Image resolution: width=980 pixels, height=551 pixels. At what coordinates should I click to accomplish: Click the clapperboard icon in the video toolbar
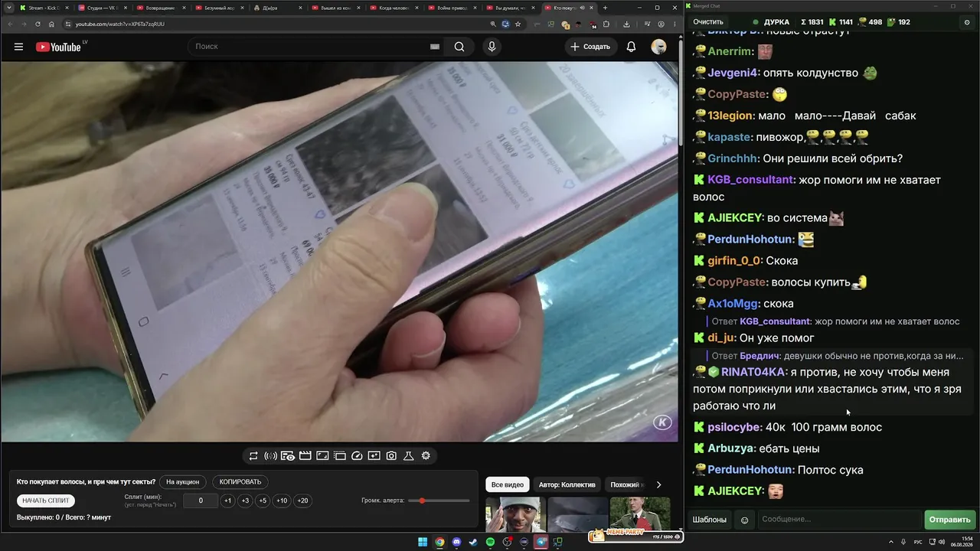point(305,456)
